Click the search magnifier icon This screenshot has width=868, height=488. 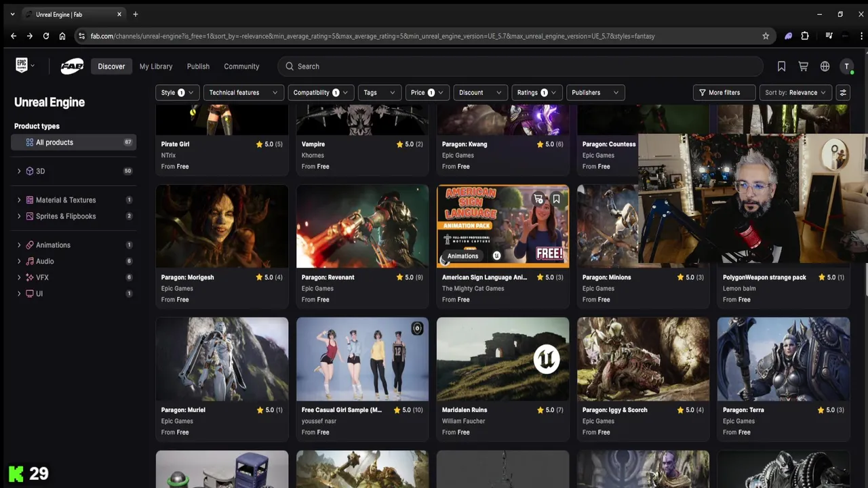coord(290,66)
